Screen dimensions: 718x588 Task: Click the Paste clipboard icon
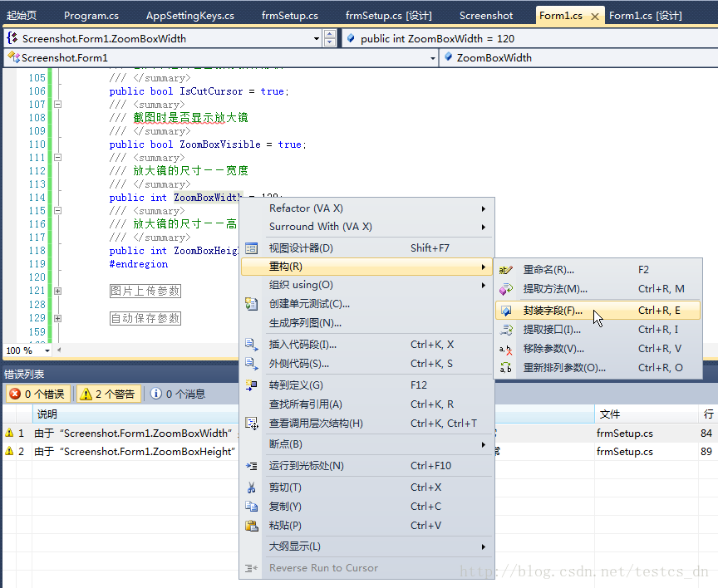pos(252,526)
